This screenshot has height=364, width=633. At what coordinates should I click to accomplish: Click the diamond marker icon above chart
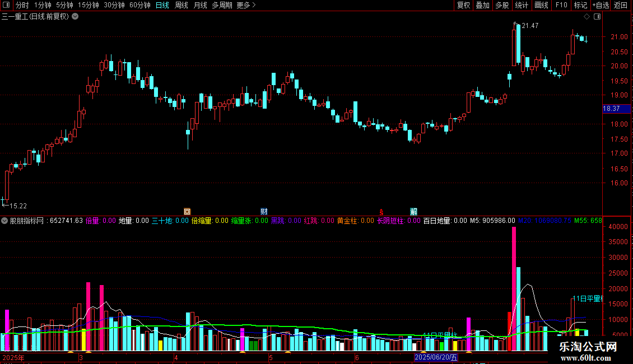pyautogui.click(x=587, y=17)
